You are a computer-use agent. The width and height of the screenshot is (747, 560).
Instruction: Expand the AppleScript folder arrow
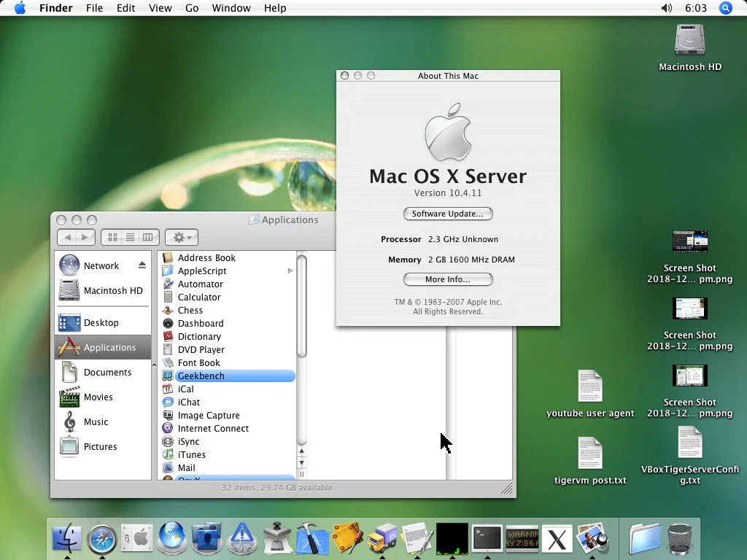pyautogui.click(x=290, y=271)
